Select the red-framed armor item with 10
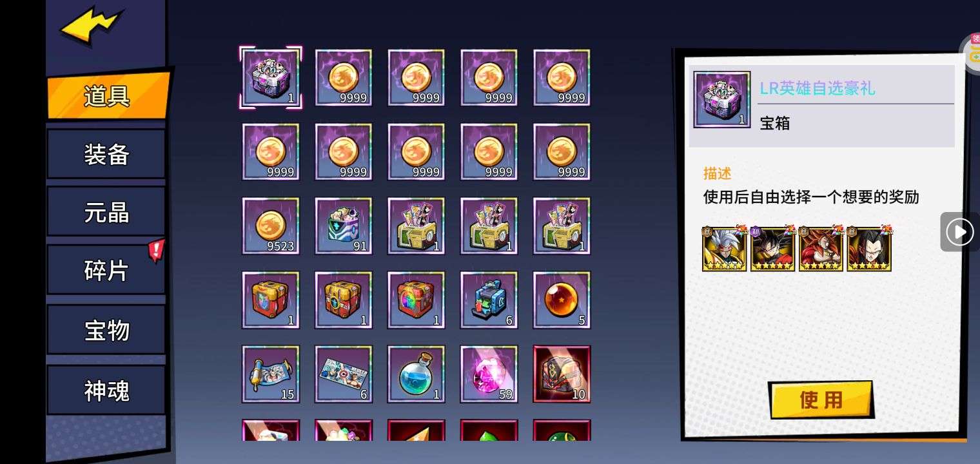This screenshot has width=980, height=464. (x=562, y=374)
